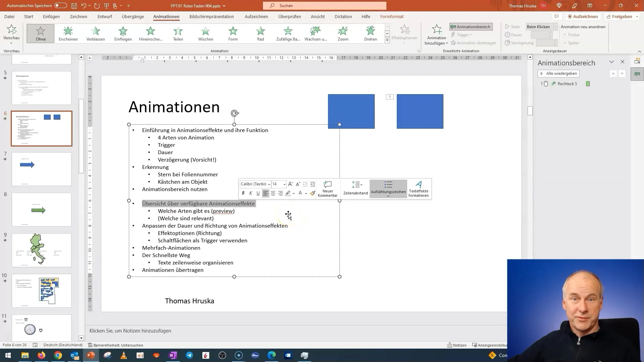Viewport: 644px width, 362px height.
Task: Open the Windows Start menu
Action: click(8, 355)
